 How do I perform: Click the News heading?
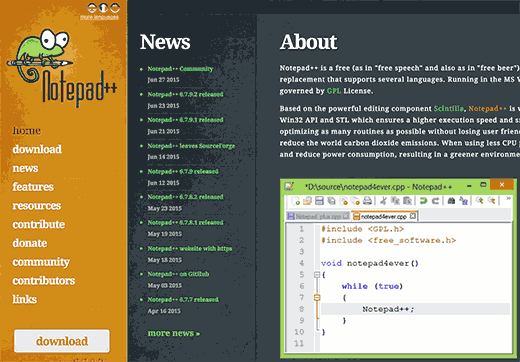pos(165,42)
